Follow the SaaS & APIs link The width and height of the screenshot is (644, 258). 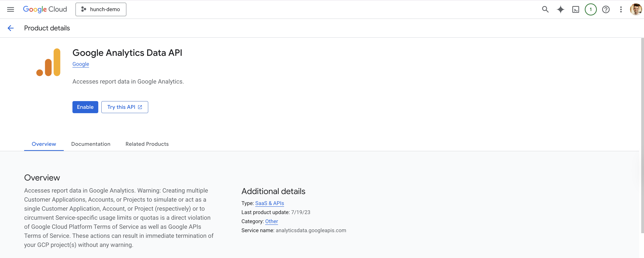[270, 203]
